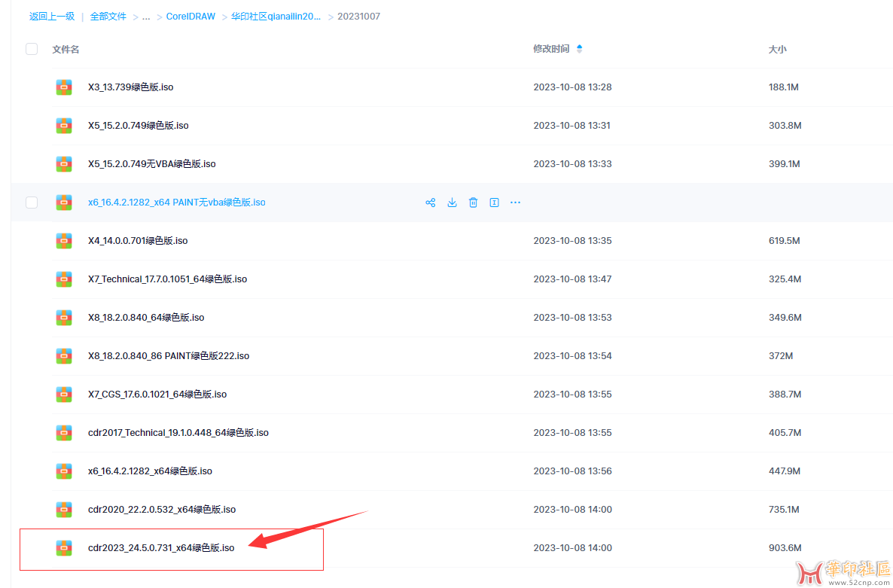Click the size value 325.4M
The width and height of the screenshot is (893, 588).
pos(785,279)
